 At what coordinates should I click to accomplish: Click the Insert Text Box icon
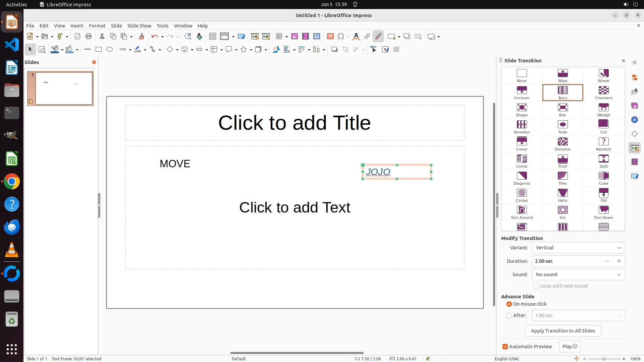tap(330, 37)
